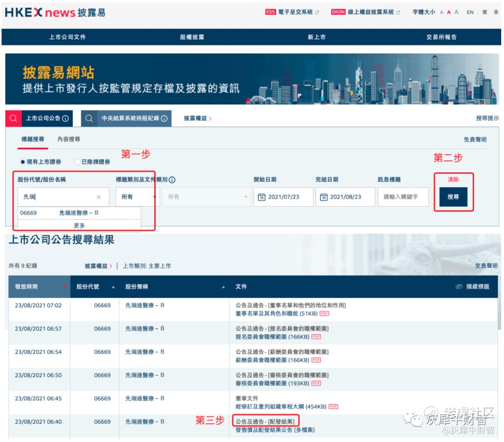The image size is (504, 442).
Task: Choose suggestion 06669 先瑞達醫療 – B
Action: tap(79, 213)
